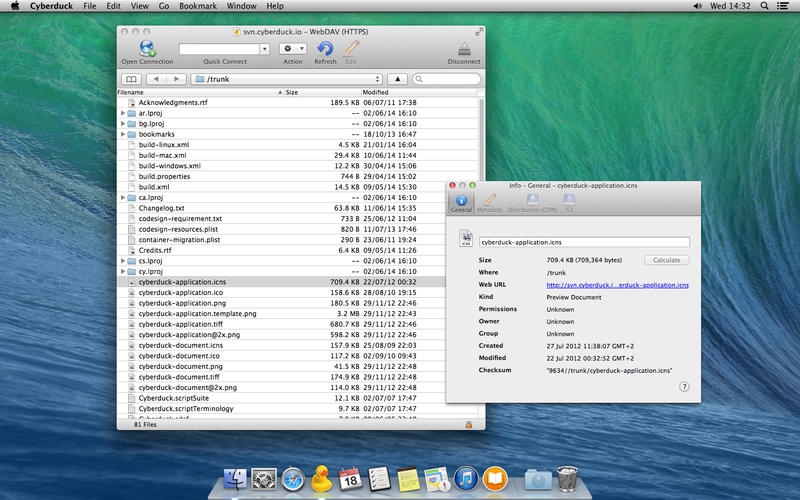Open iTunes from the Dock
800x500 pixels.
tap(466, 479)
